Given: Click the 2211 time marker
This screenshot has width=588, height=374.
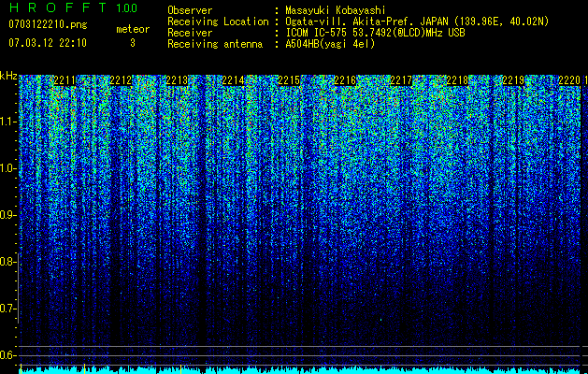Looking at the screenshot, I should pyautogui.click(x=65, y=80).
